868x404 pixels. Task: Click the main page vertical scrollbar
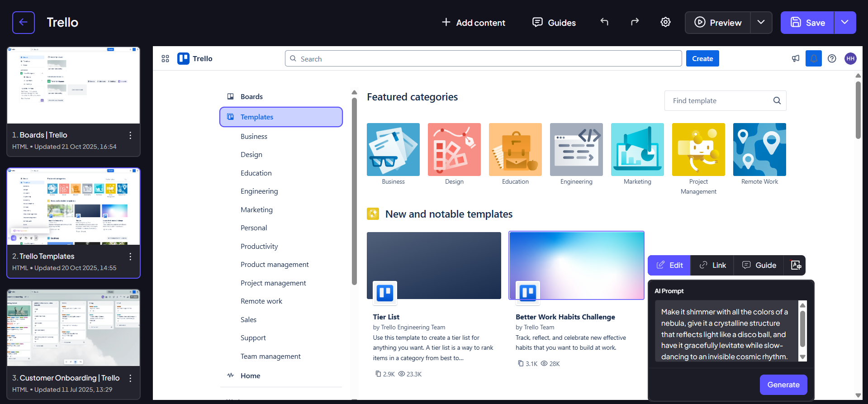click(x=858, y=110)
